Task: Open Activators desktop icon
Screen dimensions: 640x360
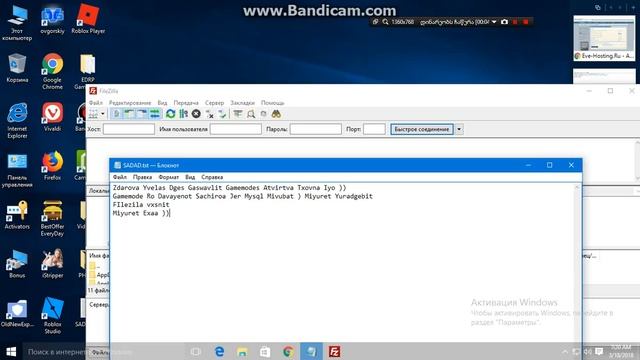Action: [x=17, y=215]
